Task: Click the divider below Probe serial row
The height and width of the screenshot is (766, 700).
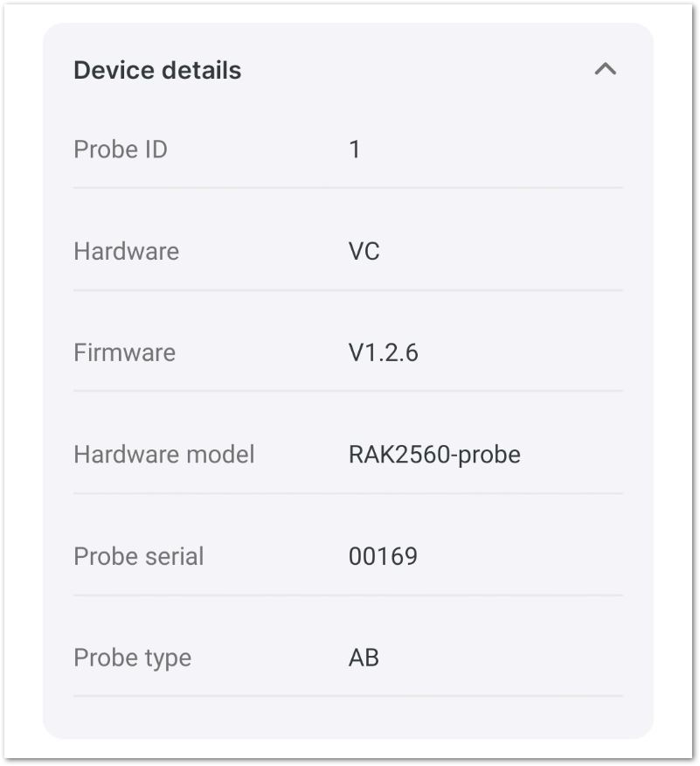Action: click(x=348, y=595)
